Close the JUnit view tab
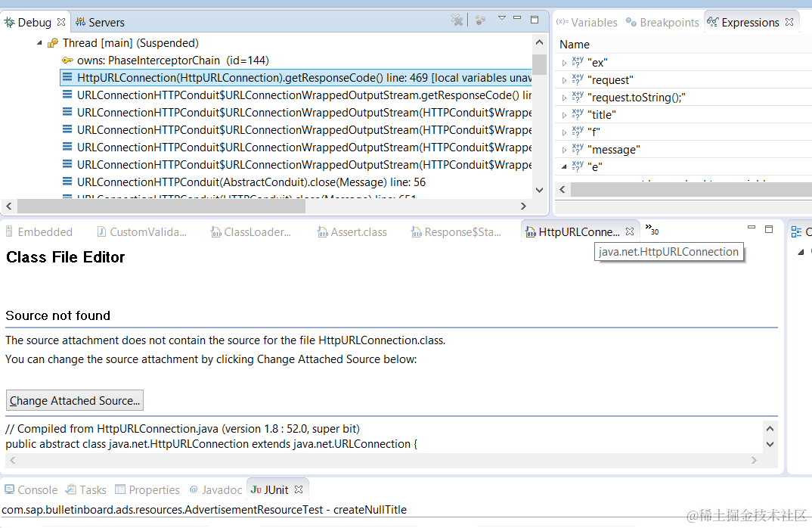 click(x=299, y=489)
